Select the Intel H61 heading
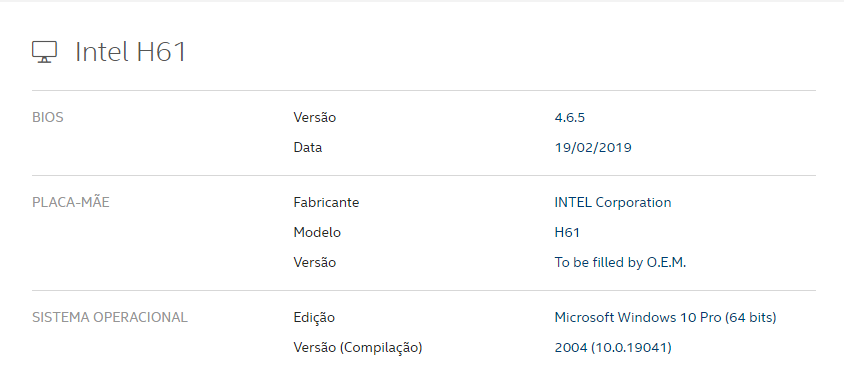 (131, 52)
